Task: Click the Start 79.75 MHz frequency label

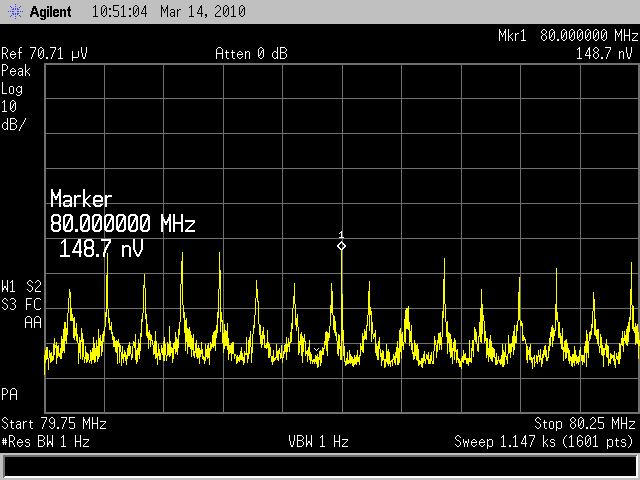Action: (54, 423)
